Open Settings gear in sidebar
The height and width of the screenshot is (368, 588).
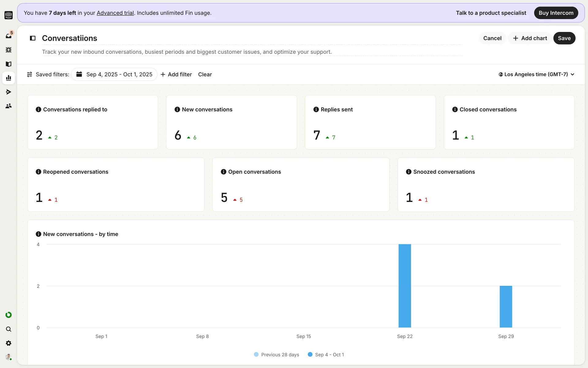coord(9,343)
